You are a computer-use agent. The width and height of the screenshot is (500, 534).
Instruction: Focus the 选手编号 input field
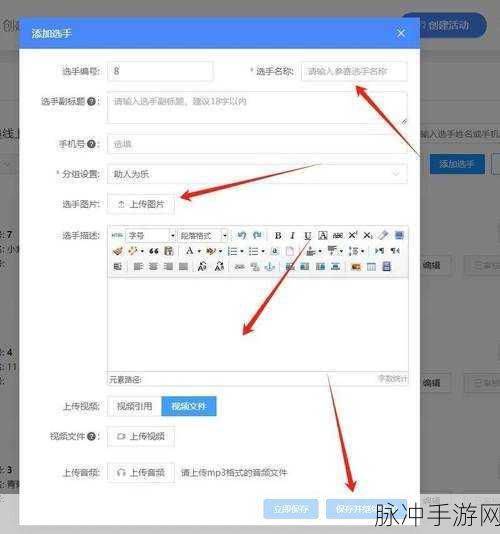point(160,71)
